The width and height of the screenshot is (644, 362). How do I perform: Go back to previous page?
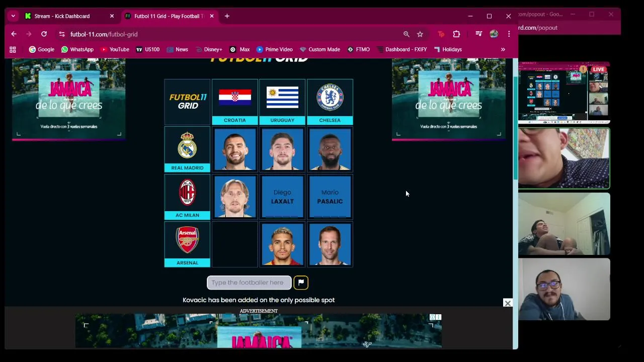tap(14, 34)
